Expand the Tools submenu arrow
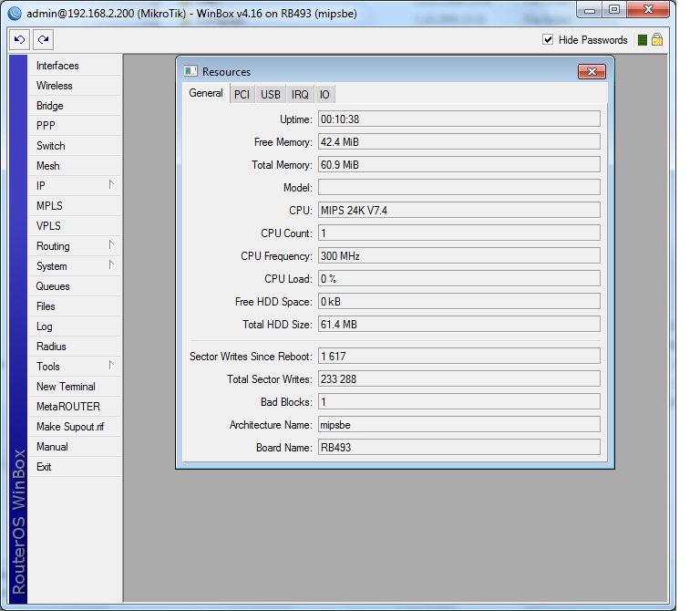 pos(111,366)
